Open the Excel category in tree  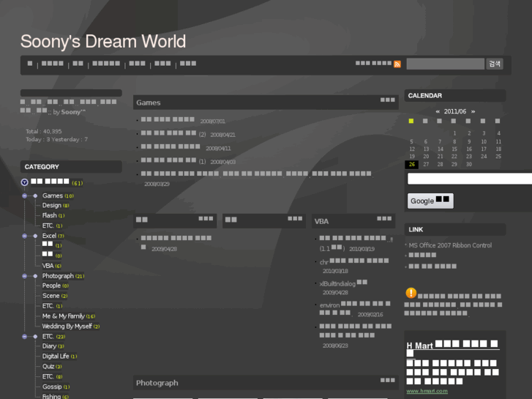tap(49, 236)
